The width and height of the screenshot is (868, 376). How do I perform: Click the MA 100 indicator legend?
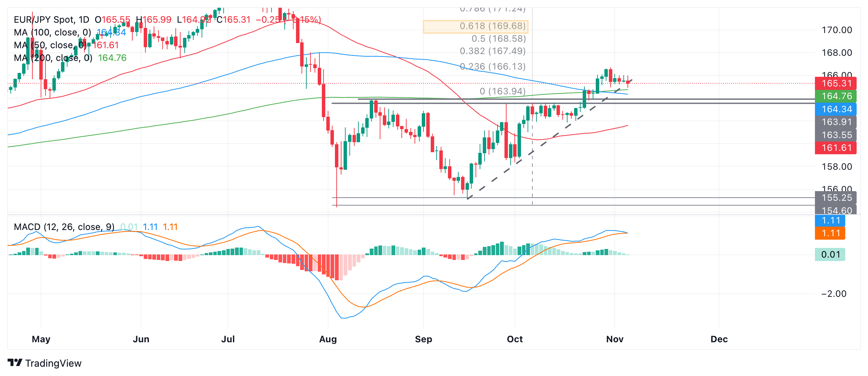(x=52, y=32)
